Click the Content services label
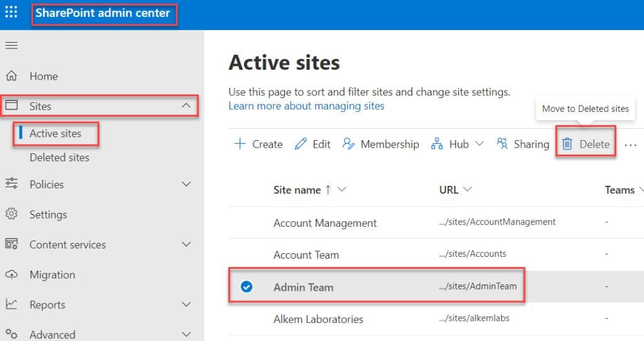 [68, 244]
